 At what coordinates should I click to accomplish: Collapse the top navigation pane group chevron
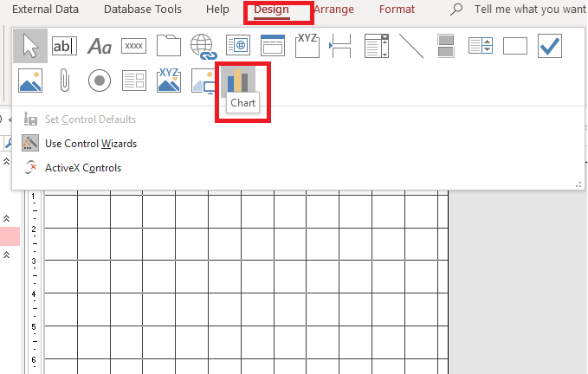click(x=6, y=162)
